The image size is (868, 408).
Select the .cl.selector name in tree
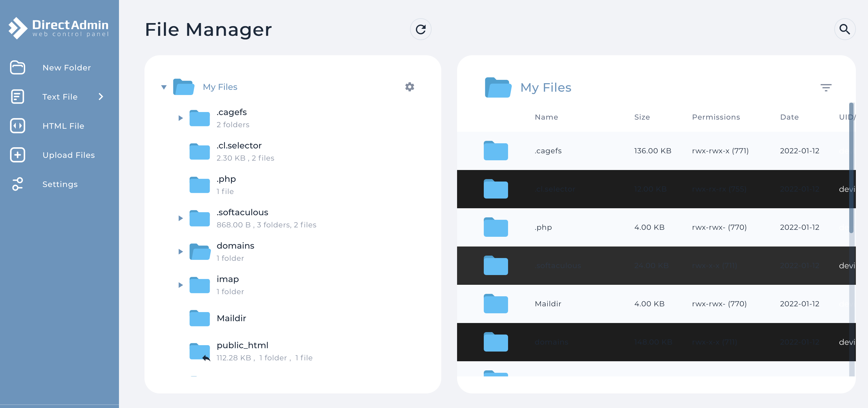(239, 145)
